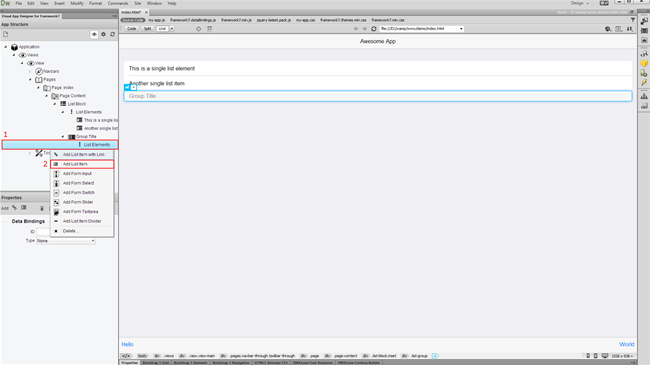Open the Commands menu
Screen dimensions: 650x365
pyautogui.click(x=118, y=3)
